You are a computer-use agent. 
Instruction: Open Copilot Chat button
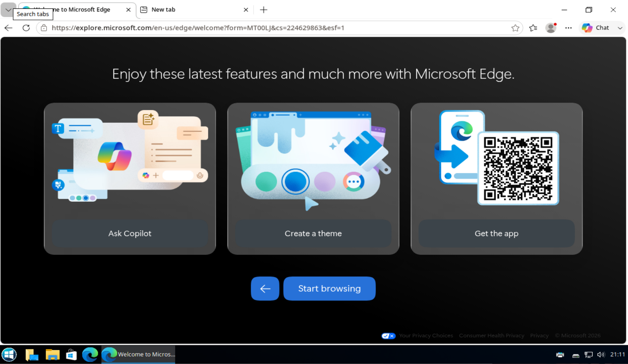click(596, 28)
